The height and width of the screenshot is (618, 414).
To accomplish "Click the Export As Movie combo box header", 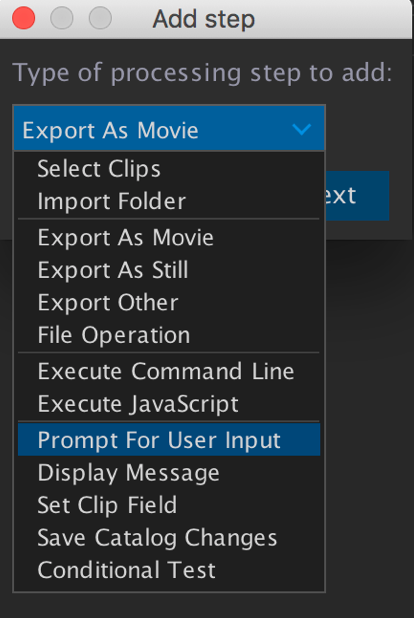I will (169, 128).
